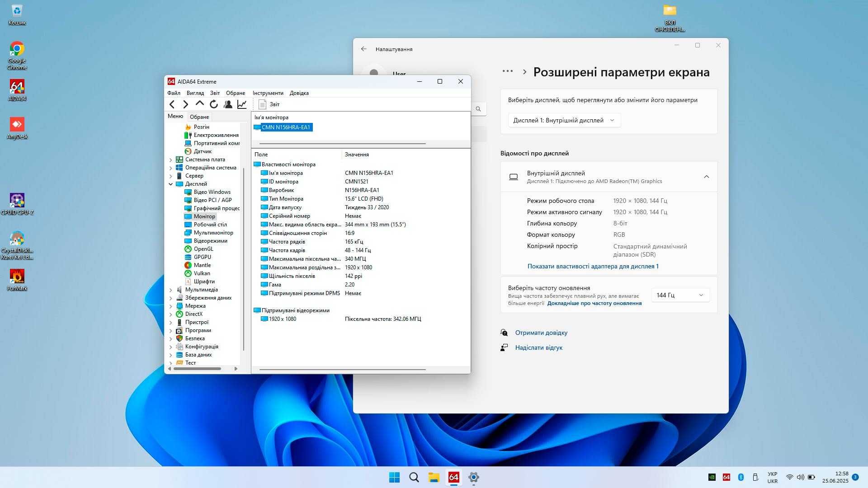Open AIDA64 graph icon in toolbar
868x488 pixels.
(x=242, y=104)
